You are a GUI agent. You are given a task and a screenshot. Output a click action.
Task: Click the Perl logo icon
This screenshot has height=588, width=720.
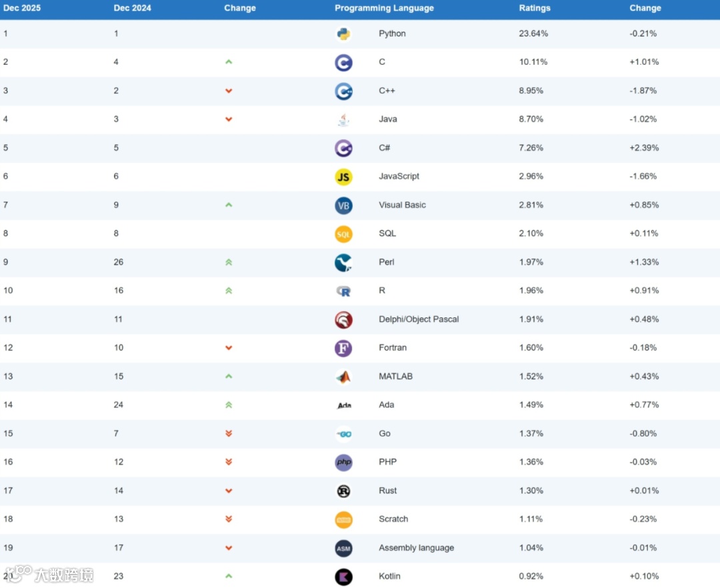tap(343, 263)
